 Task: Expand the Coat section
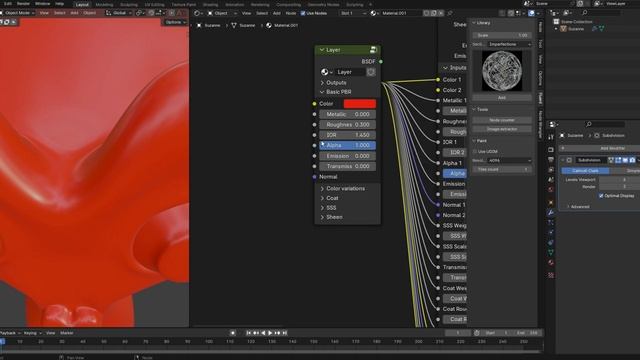(x=329, y=198)
